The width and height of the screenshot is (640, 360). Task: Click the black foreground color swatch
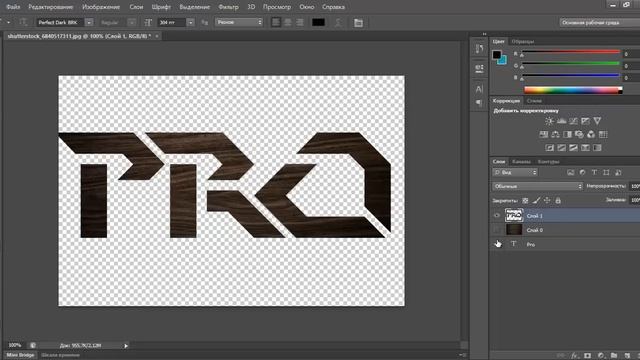pos(496,54)
